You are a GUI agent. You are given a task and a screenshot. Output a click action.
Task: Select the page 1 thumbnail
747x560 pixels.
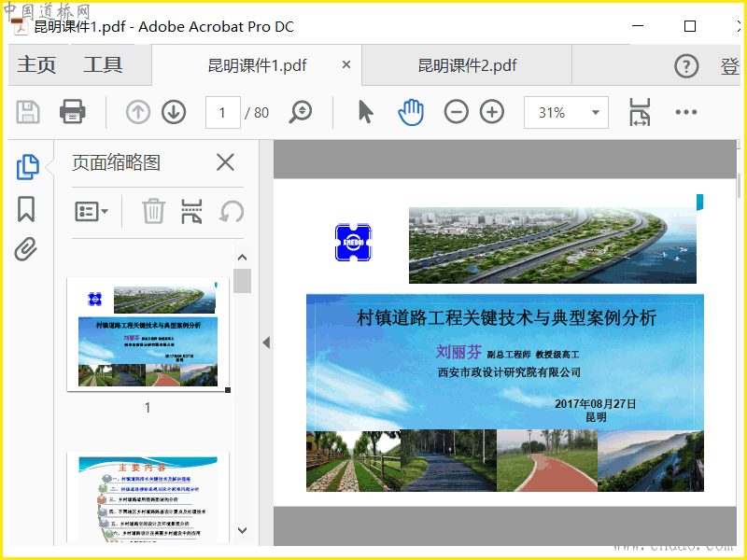[148, 334]
